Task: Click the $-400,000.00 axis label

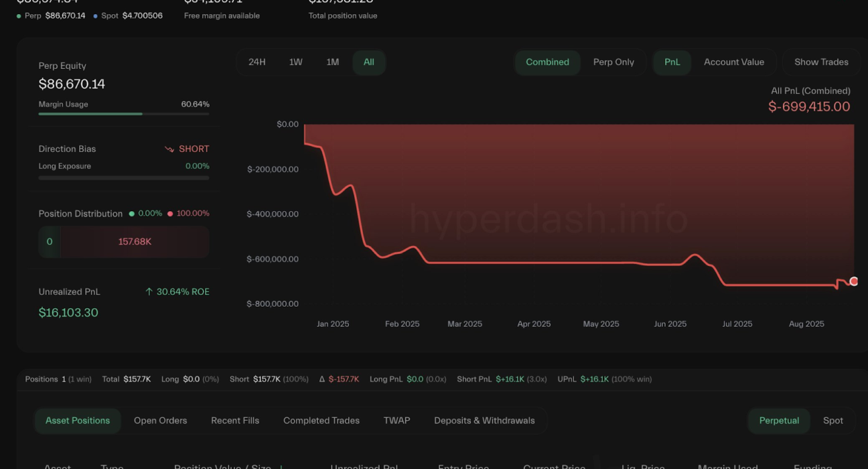Action: pos(273,214)
